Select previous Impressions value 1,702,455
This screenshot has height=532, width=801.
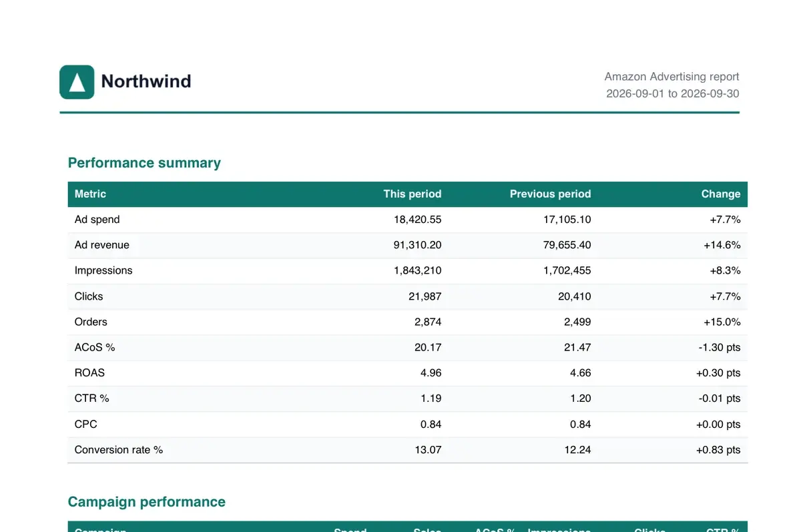pos(567,270)
